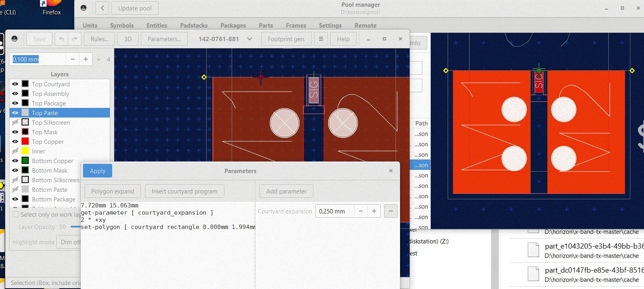Click the Update pool button

(x=135, y=8)
